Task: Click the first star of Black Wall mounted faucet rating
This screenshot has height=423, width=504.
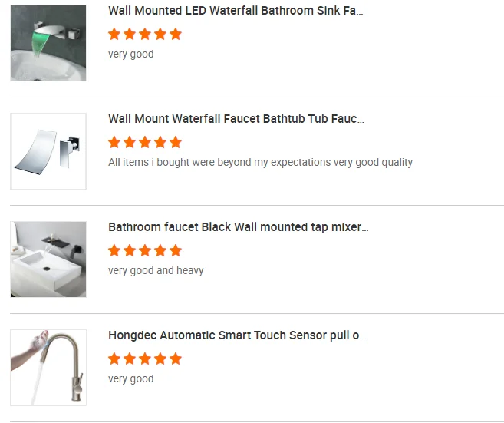Action: [114, 250]
